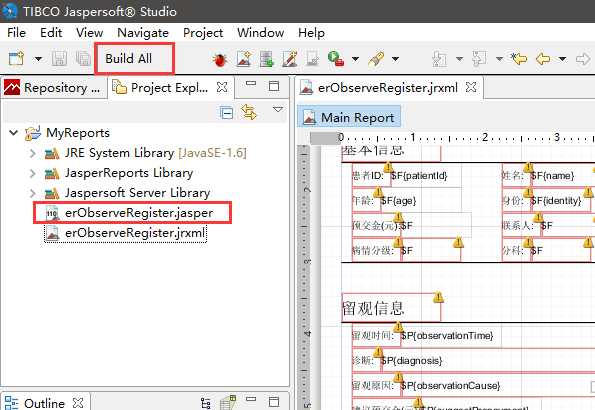Screen dimensions: 595x410
Task: Select the JasperReports Library item
Action: [x=129, y=173]
